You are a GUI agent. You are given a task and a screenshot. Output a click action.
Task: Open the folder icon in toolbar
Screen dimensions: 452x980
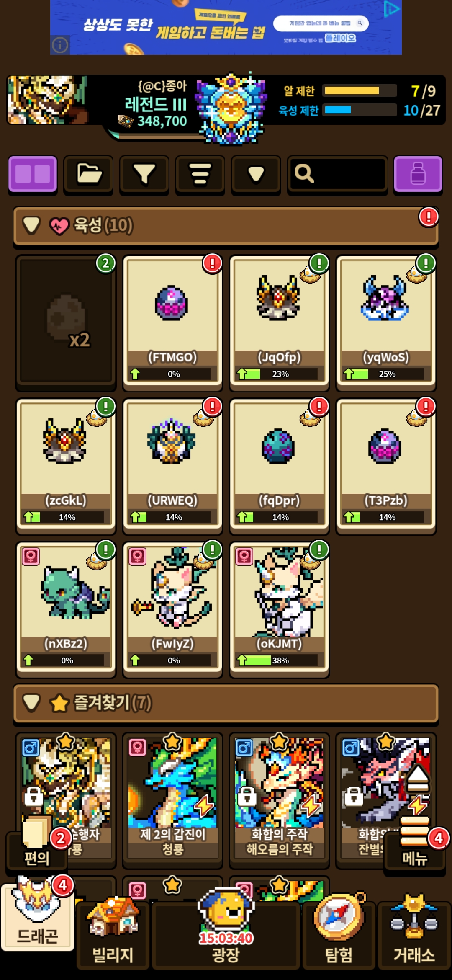point(88,173)
